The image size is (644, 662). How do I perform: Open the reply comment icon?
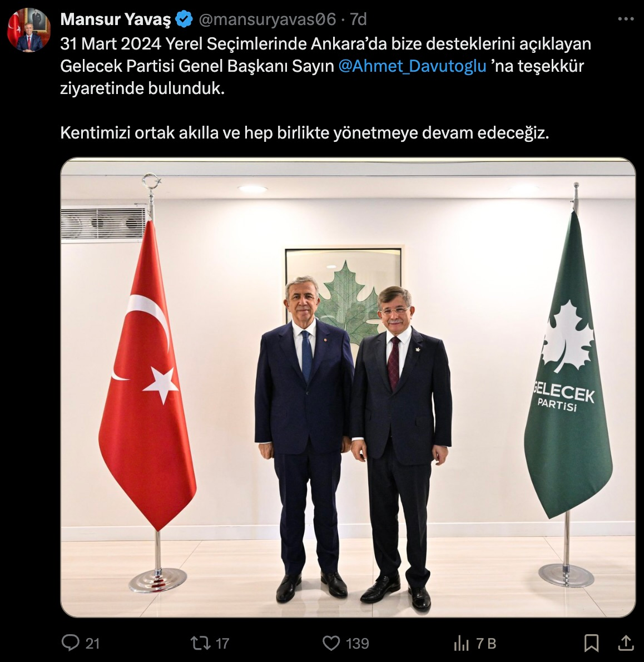click(x=70, y=643)
